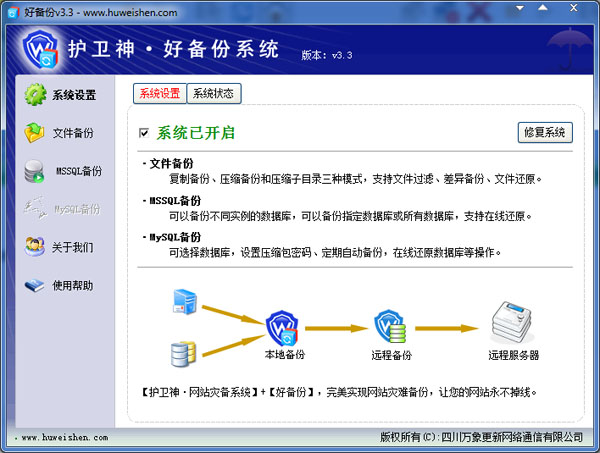Click the greyed-out MySQL备份 icon
Screen dimensions: 600x453
(35, 208)
